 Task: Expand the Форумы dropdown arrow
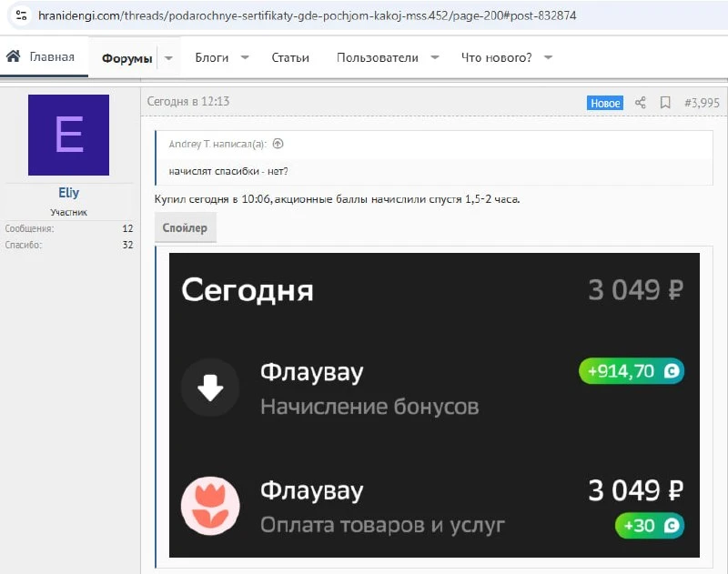168,58
